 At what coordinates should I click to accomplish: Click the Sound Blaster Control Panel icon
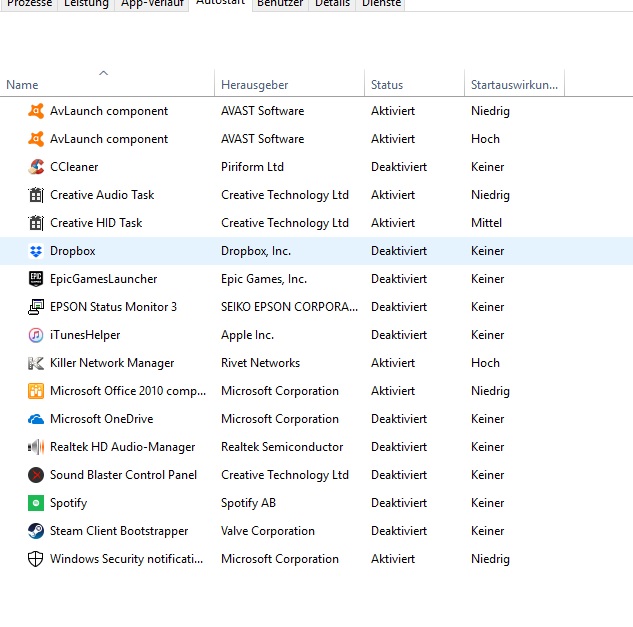click(x=36, y=475)
